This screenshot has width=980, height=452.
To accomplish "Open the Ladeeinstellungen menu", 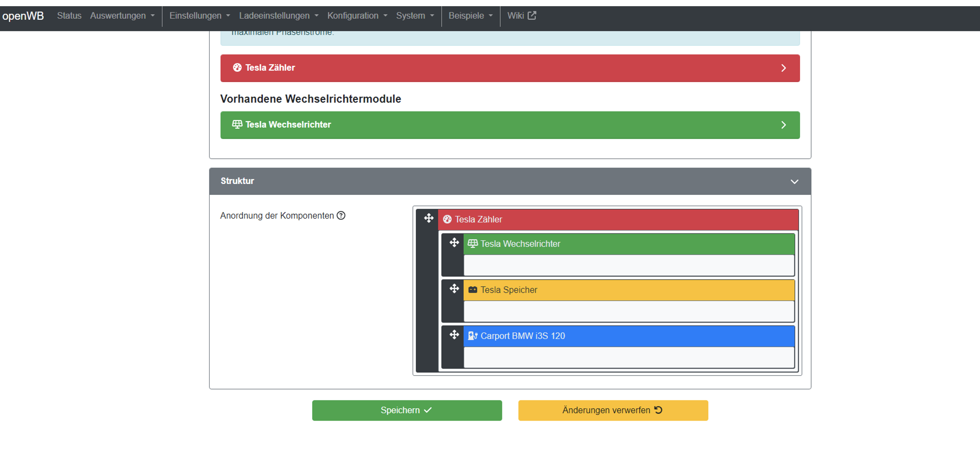I will point(279,16).
